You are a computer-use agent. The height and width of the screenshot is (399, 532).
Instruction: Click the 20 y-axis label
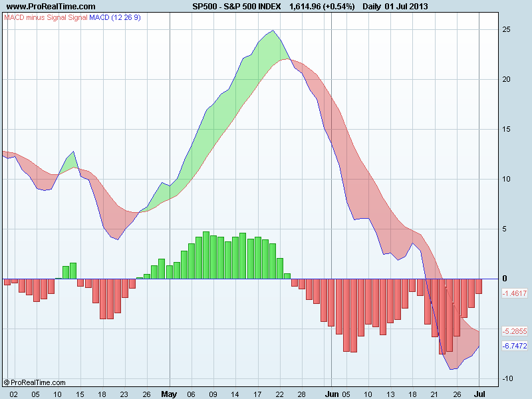click(x=506, y=79)
